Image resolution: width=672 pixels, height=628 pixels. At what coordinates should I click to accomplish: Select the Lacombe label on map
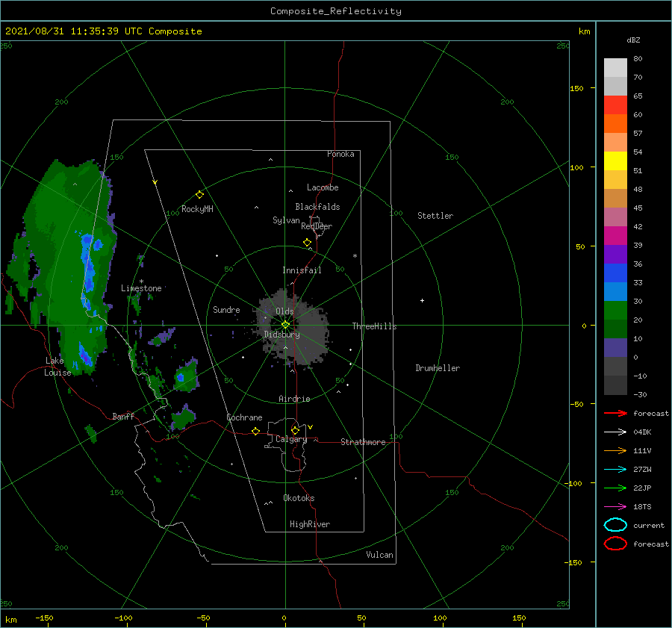[x=323, y=187]
